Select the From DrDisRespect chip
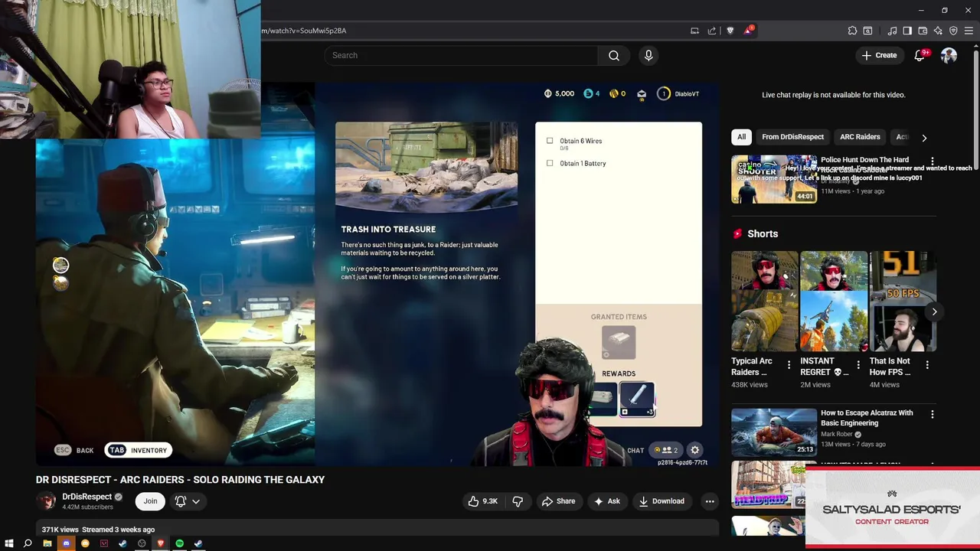This screenshot has width=980, height=551. [x=792, y=137]
